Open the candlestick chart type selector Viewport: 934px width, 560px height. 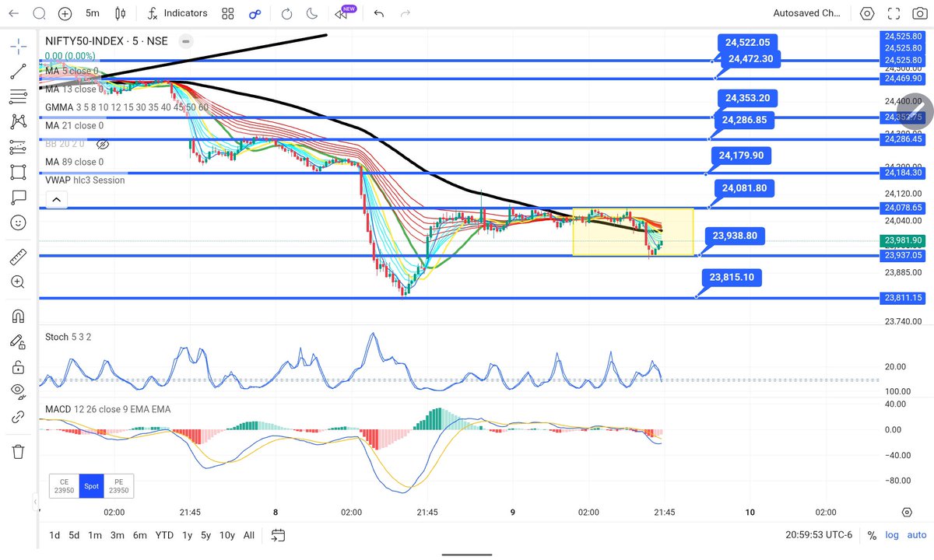[x=120, y=13]
